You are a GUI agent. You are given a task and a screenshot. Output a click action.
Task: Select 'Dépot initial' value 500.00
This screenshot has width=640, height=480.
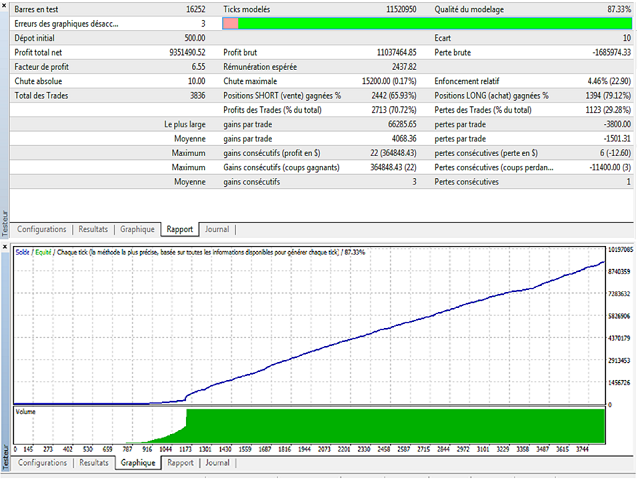[x=195, y=38]
